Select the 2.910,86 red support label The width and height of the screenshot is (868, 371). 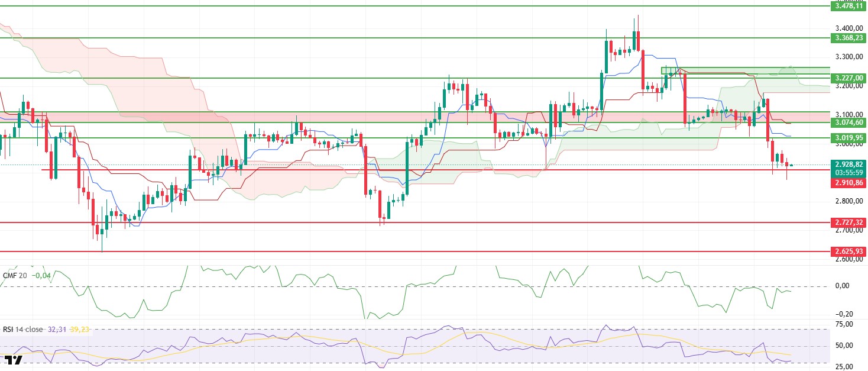[x=847, y=183]
